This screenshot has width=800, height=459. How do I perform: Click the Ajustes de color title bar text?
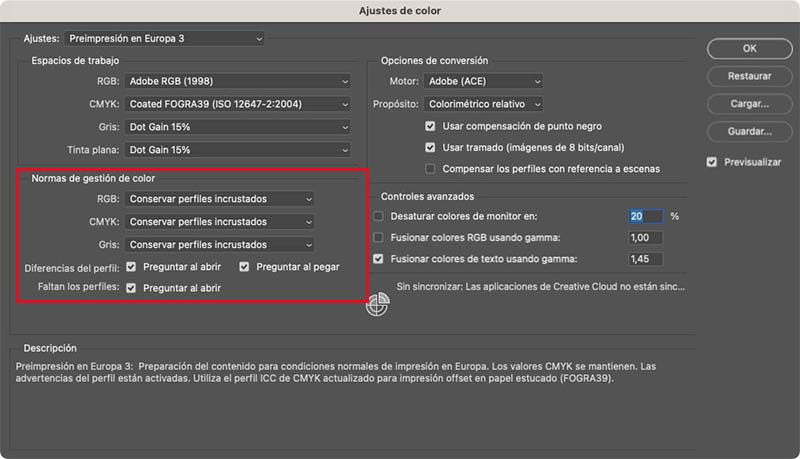(x=400, y=11)
